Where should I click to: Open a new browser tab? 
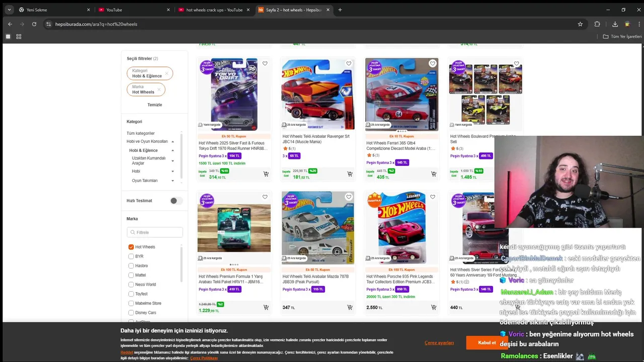[x=340, y=10]
